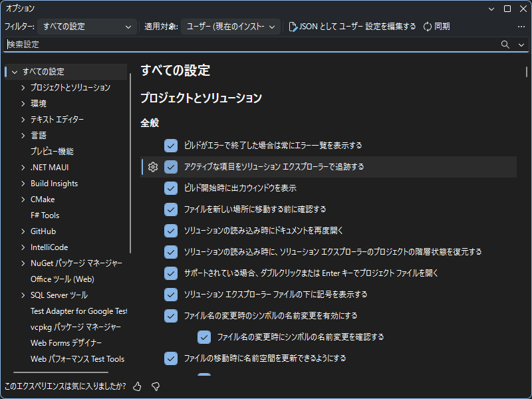
Task: Expand the 言語 tree node
Action: [23, 136]
